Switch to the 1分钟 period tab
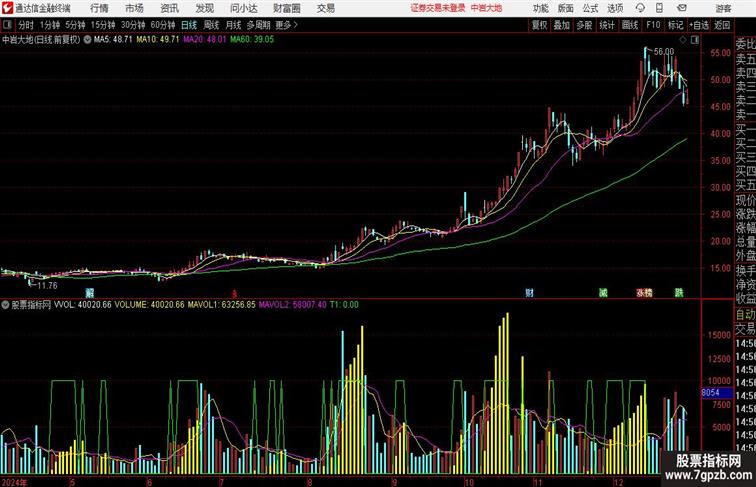 tap(49, 25)
